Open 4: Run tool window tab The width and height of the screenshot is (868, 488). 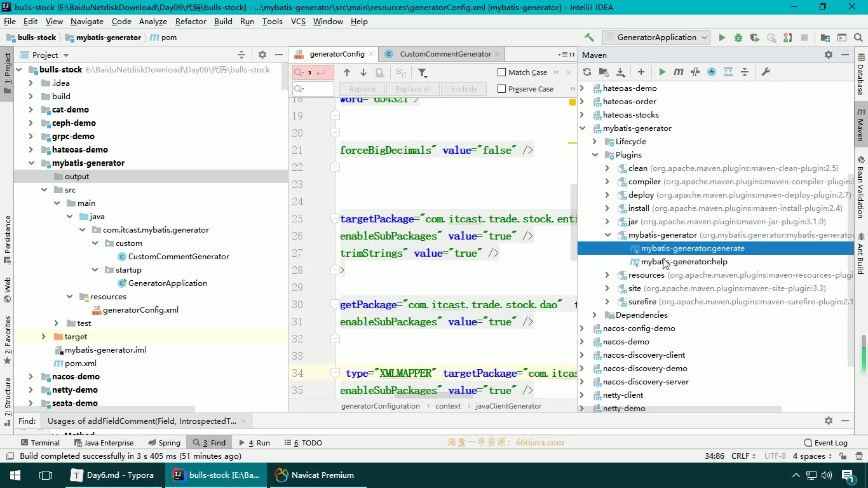[x=254, y=443]
